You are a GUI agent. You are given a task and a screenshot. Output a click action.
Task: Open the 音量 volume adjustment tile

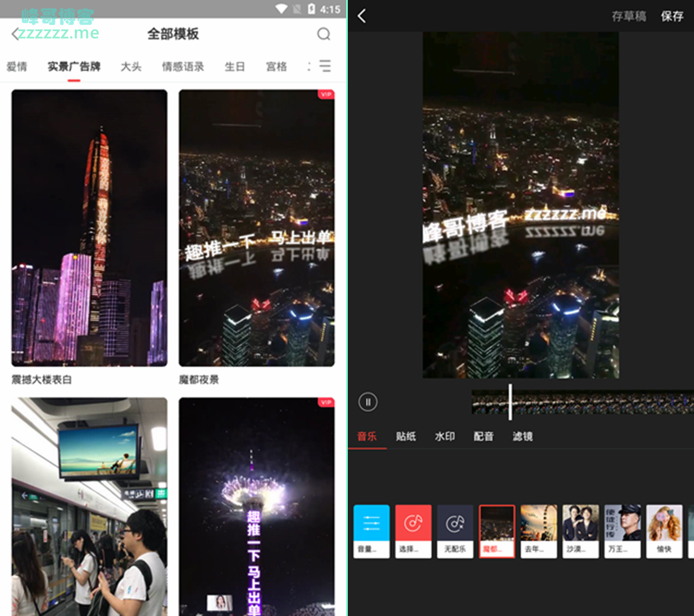(x=371, y=531)
